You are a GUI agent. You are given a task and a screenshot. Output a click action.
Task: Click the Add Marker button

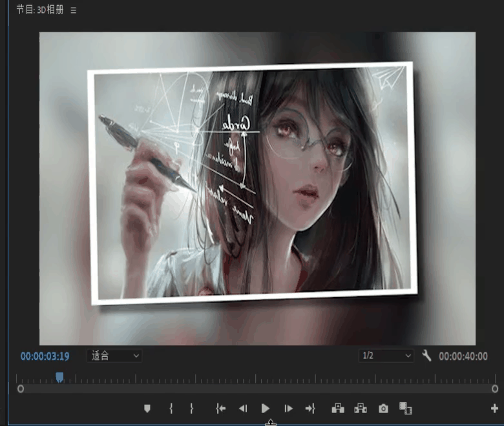pyautogui.click(x=147, y=409)
